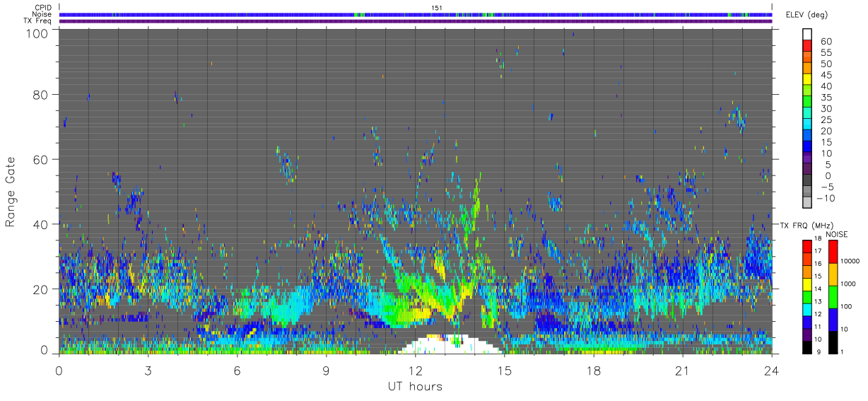868x401 pixels.
Task: Click the 25 label on ELEV scale
Action: pos(826,120)
